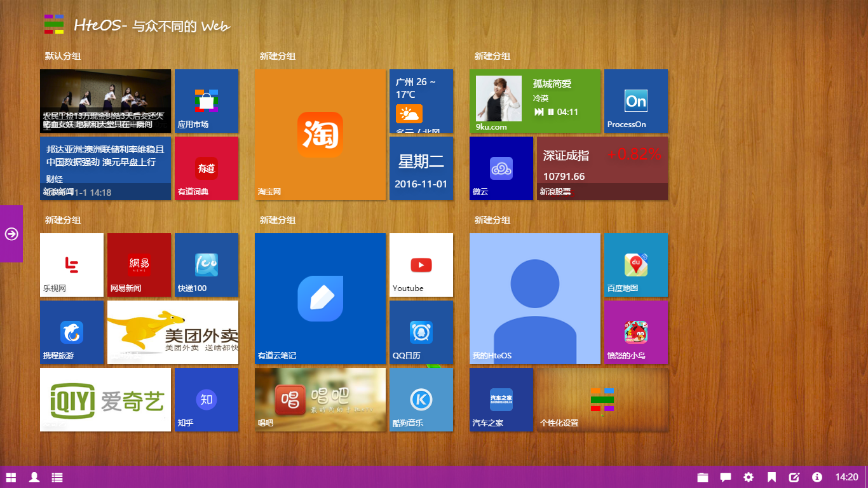This screenshot has width=868, height=488.
Task: Open the 有道词典 dictionary tile
Action: pos(207,168)
